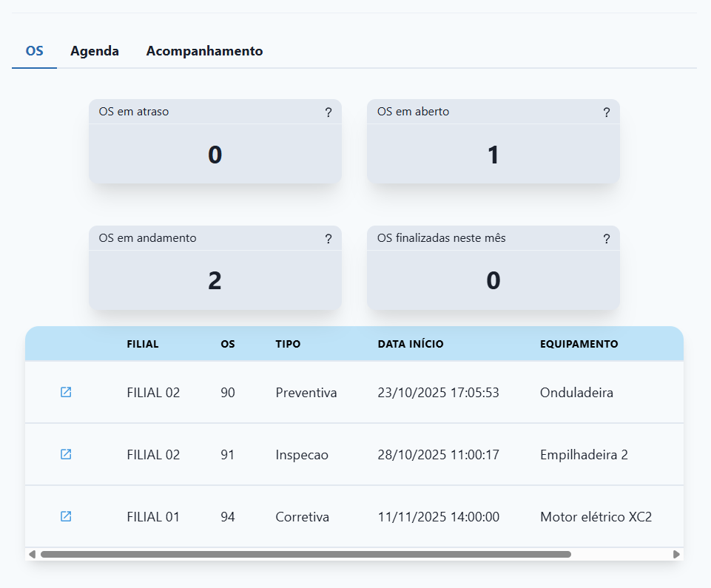The image size is (711, 588).
Task: Click the table scrollbar right arrow
Action: tap(676, 554)
